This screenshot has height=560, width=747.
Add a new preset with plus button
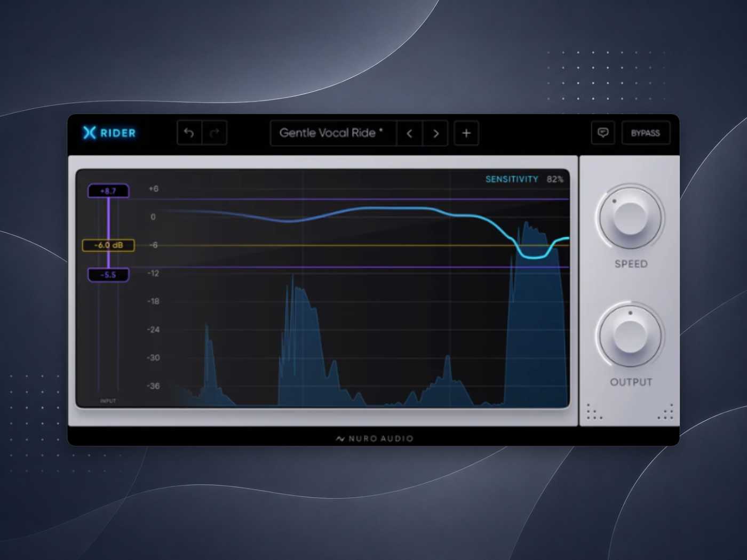(466, 133)
